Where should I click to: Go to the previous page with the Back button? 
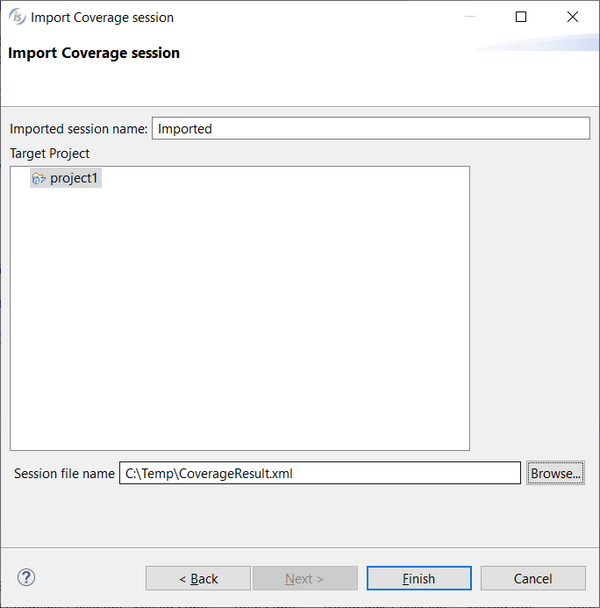(198, 578)
